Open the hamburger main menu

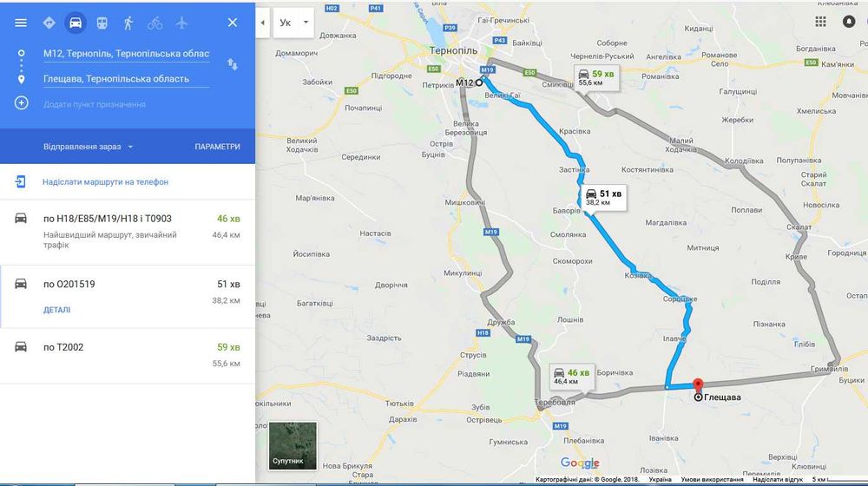pyautogui.click(x=21, y=23)
